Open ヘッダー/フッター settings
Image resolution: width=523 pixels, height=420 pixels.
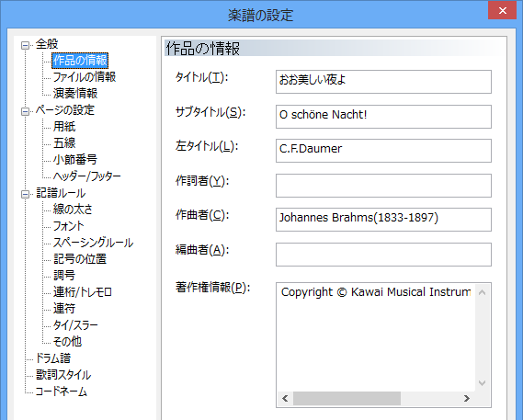[x=86, y=176]
